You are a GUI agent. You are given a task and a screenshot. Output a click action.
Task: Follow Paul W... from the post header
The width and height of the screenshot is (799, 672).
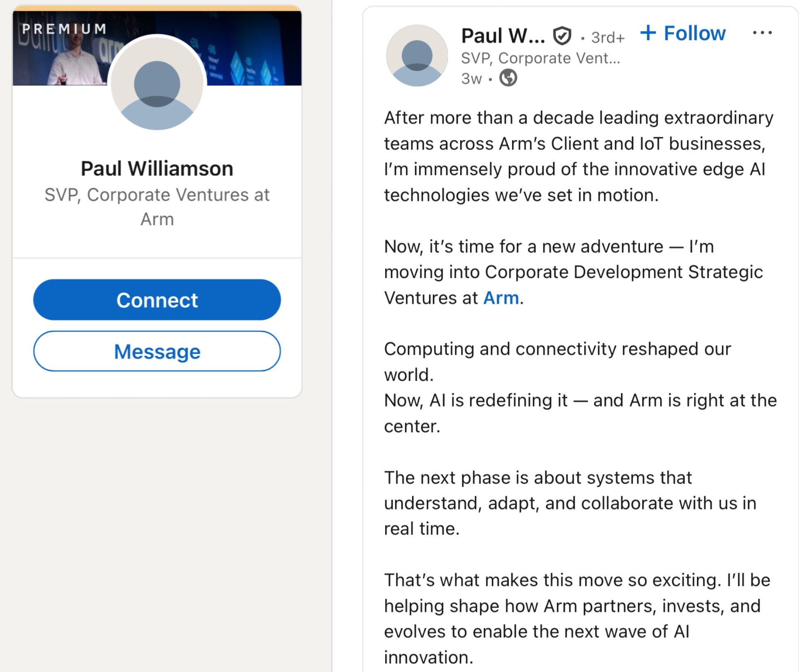point(683,33)
